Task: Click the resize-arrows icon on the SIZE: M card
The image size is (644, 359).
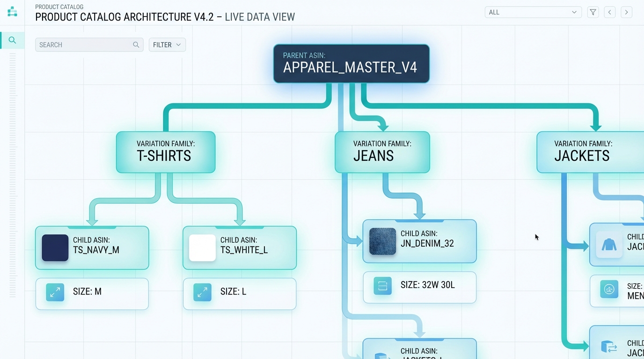Action: [55, 292]
